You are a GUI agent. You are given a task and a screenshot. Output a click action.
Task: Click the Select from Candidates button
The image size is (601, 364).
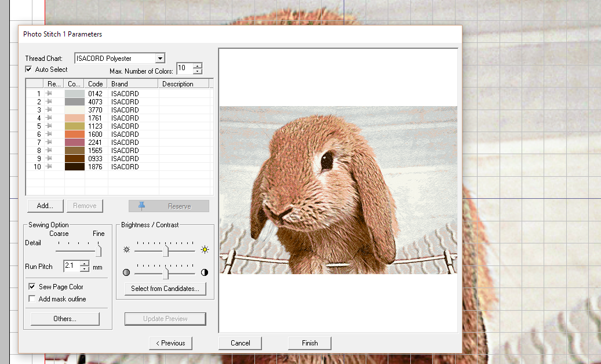165,289
